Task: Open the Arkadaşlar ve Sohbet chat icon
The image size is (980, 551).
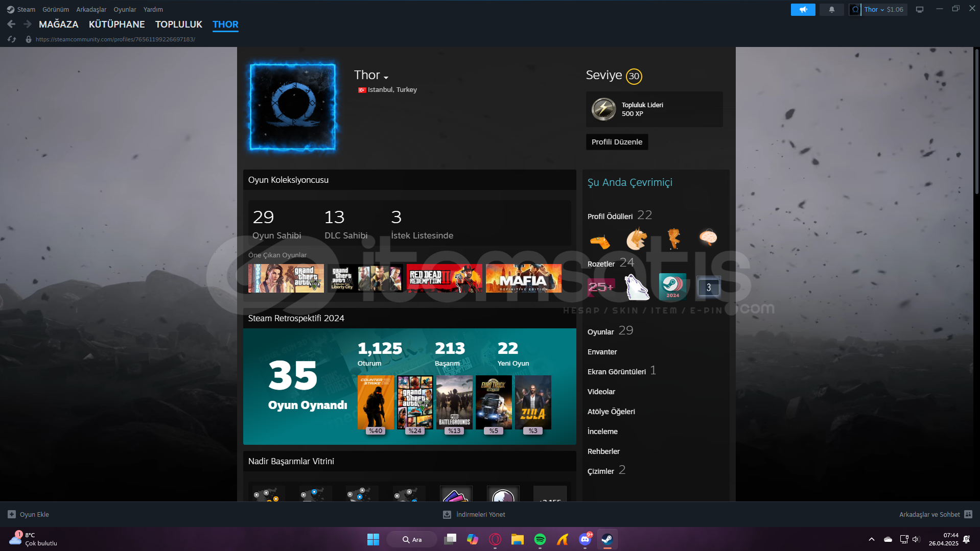Action: pos(968,514)
